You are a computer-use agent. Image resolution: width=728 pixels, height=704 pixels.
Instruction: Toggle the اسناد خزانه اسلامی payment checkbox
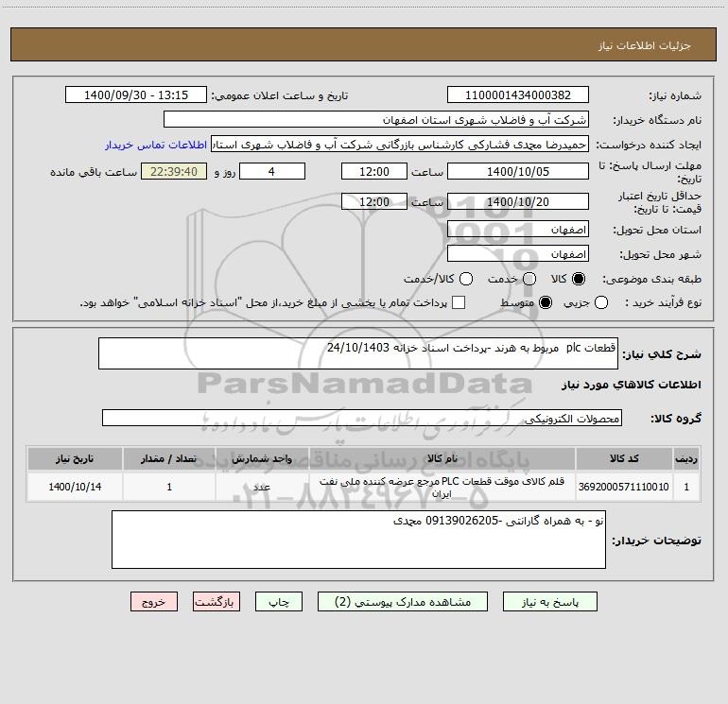459,302
